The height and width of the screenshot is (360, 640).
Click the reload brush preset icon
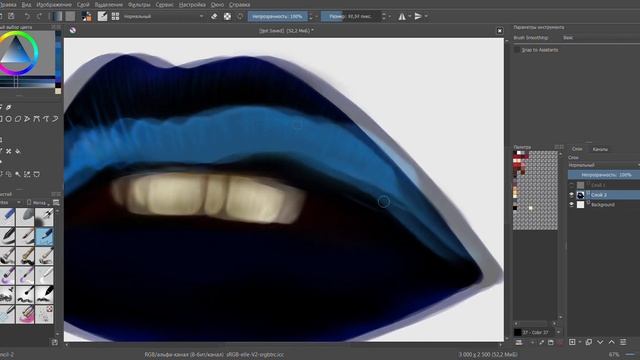240,16
